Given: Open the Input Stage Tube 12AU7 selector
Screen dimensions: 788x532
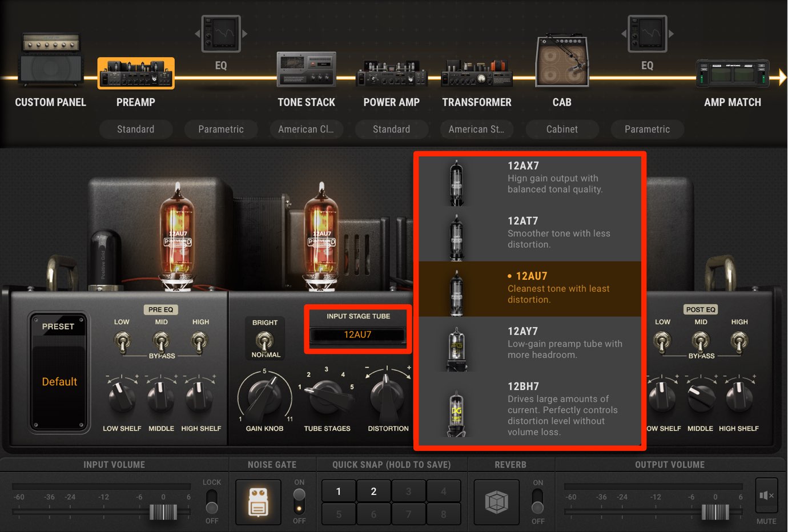Looking at the screenshot, I should (357, 334).
